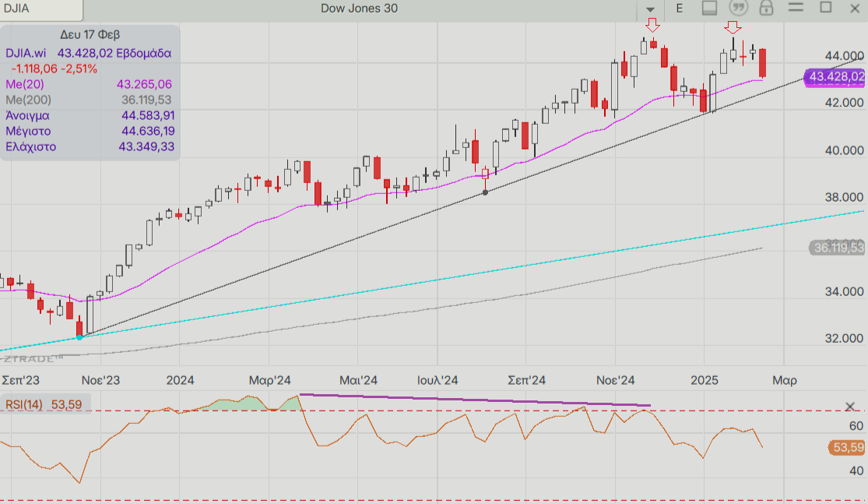This screenshot has height=504, width=868.
Task: Maximize the chart window with square icon
Action: [826, 7]
